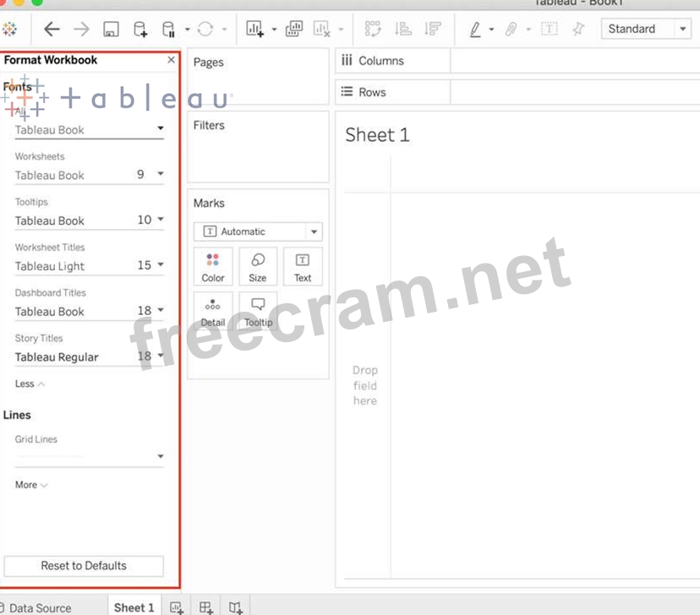Screen dimensions: 700x615
Task: Add a new dashboard from bottom tab bar
Action: pyautogui.click(x=205, y=607)
